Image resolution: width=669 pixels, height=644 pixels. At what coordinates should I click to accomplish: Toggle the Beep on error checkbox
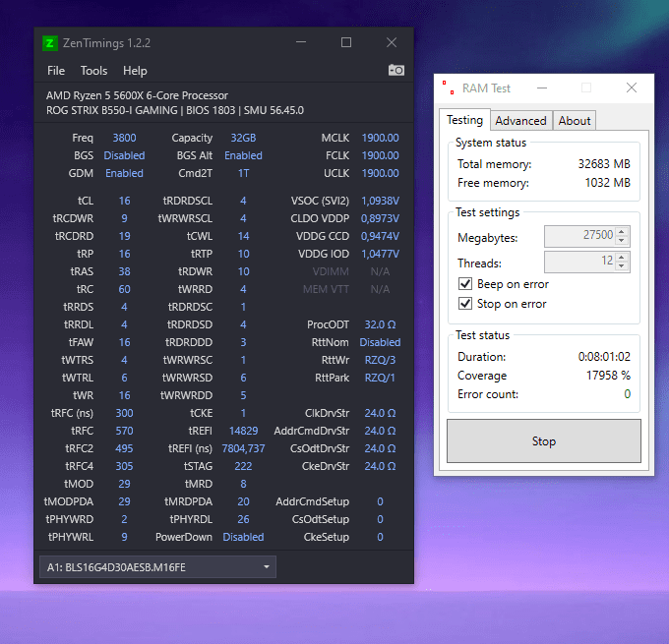pyautogui.click(x=465, y=284)
